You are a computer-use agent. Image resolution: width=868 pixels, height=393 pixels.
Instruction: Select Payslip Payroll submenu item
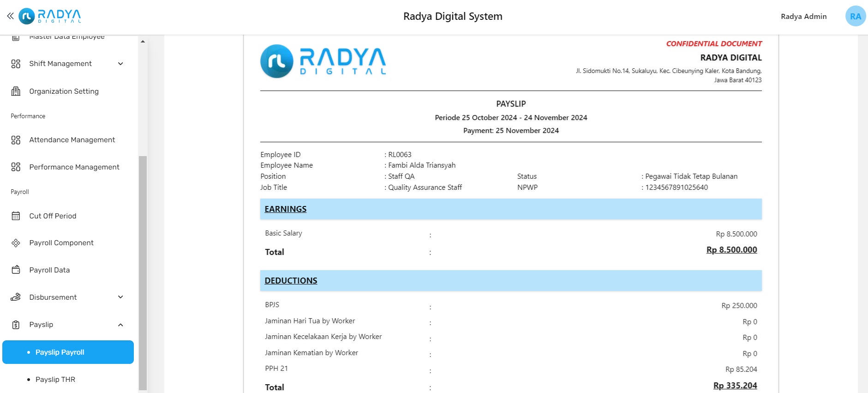pyautogui.click(x=68, y=352)
